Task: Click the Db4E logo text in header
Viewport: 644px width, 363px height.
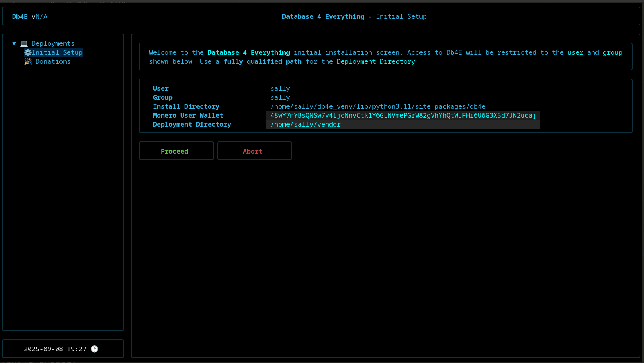Action: (20, 17)
